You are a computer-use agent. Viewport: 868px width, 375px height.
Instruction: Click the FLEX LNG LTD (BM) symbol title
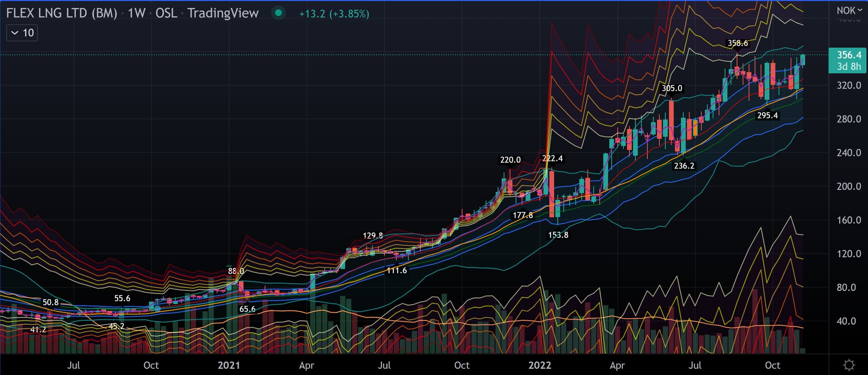point(61,13)
